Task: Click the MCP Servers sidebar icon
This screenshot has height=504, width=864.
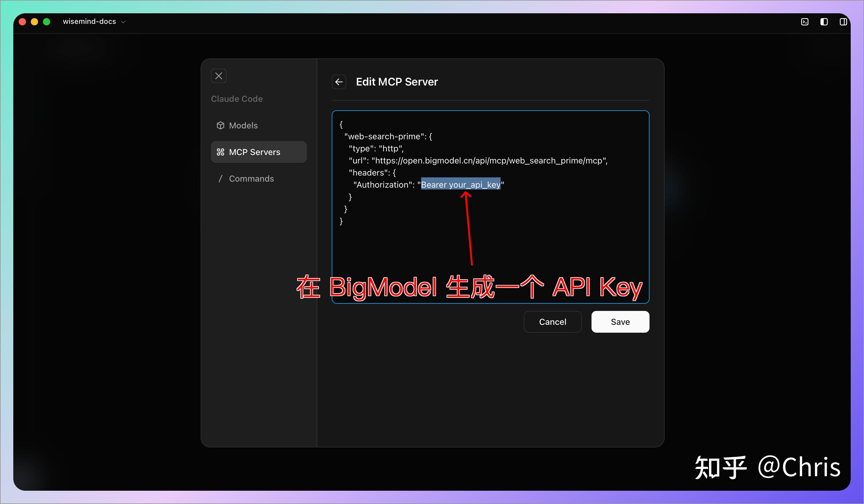Action: (x=221, y=152)
